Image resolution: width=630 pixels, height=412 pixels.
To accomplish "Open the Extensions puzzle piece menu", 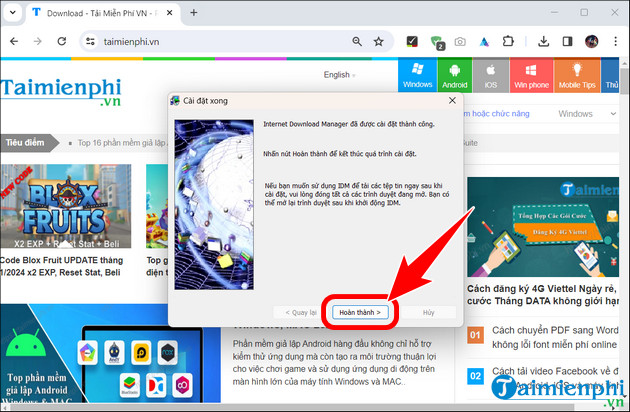I will coord(508,41).
